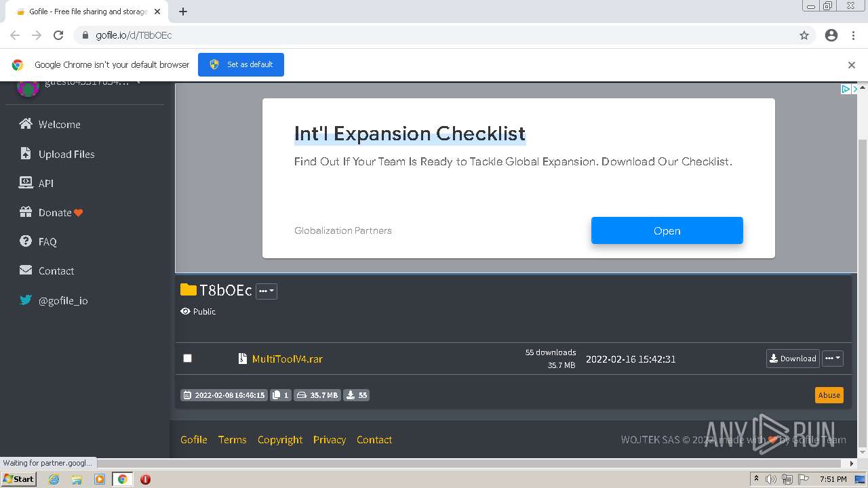Screen dimensions: 868x488
Task: Click the Open button in the ad
Action: pos(667,230)
